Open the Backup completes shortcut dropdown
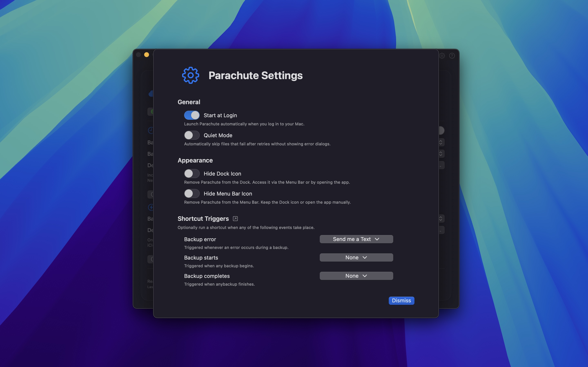The height and width of the screenshot is (367, 588). [x=356, y=276]
